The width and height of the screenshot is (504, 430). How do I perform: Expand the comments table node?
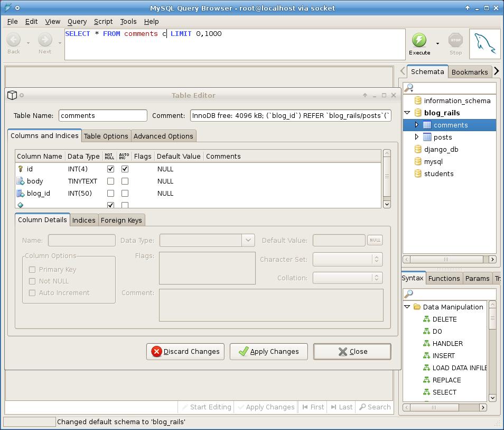coord(417,125)
